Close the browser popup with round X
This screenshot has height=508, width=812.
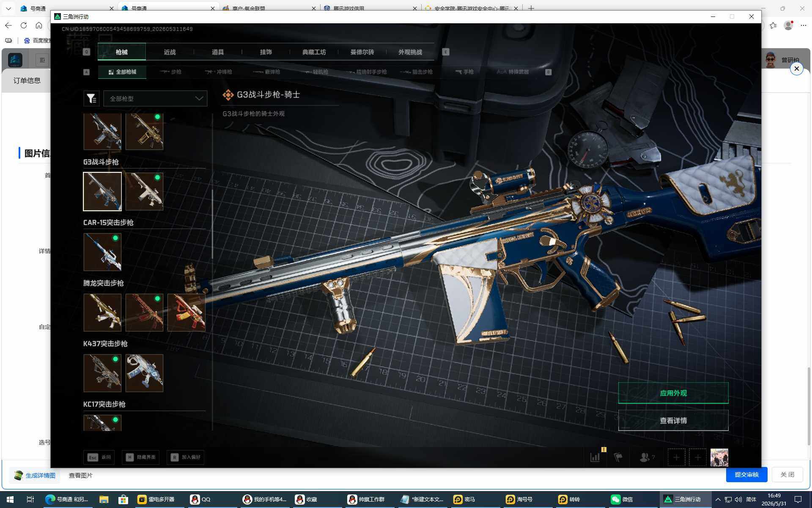pyautogui.click(x=796, y=69)
